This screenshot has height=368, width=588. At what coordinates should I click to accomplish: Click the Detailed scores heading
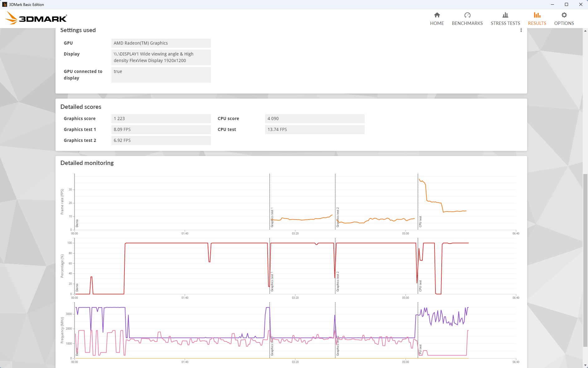pyautogui.click(x=81, y=107)
